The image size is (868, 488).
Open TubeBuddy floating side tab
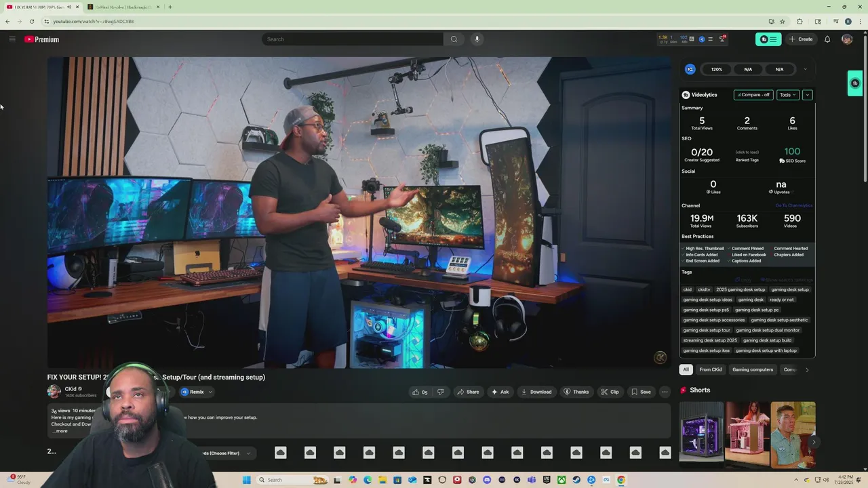coord(855,83)
